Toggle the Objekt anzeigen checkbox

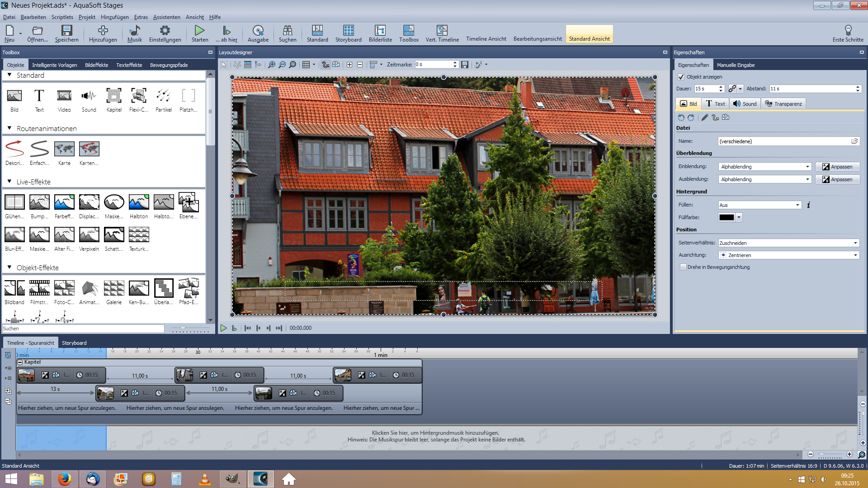point(681,77)
